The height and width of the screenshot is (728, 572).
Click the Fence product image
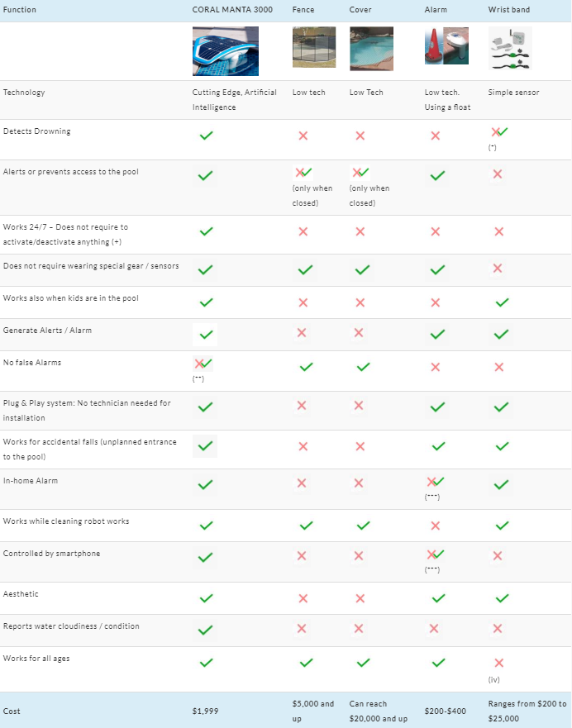click(314, 47)
